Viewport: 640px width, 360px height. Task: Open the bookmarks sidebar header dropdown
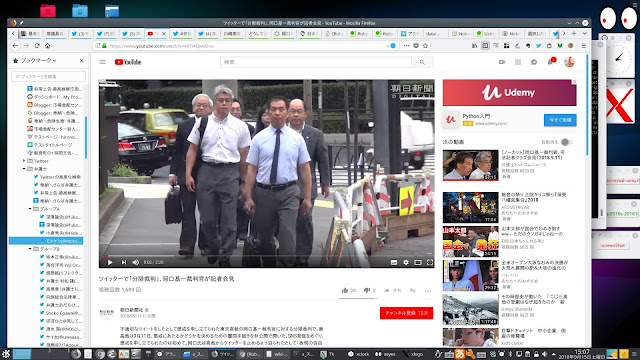[38, 60]
